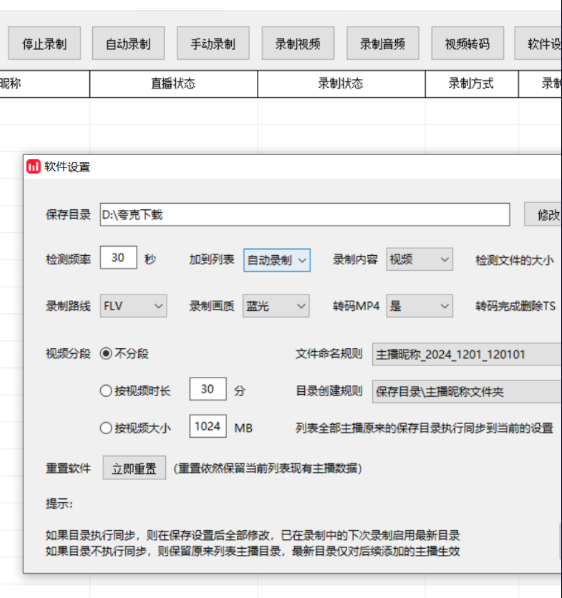Click the red app icon in settings title
The height and width of the screenshot is (598, 562).
point(33,167)
